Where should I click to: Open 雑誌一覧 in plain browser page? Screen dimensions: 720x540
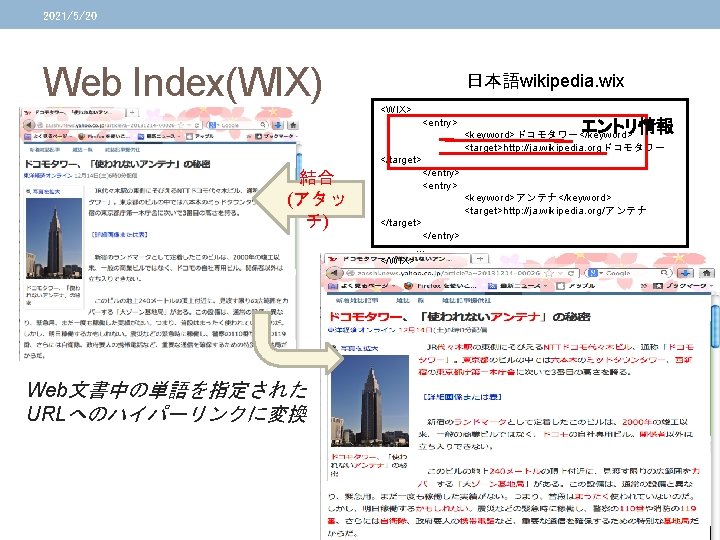[x=82, y=150]
